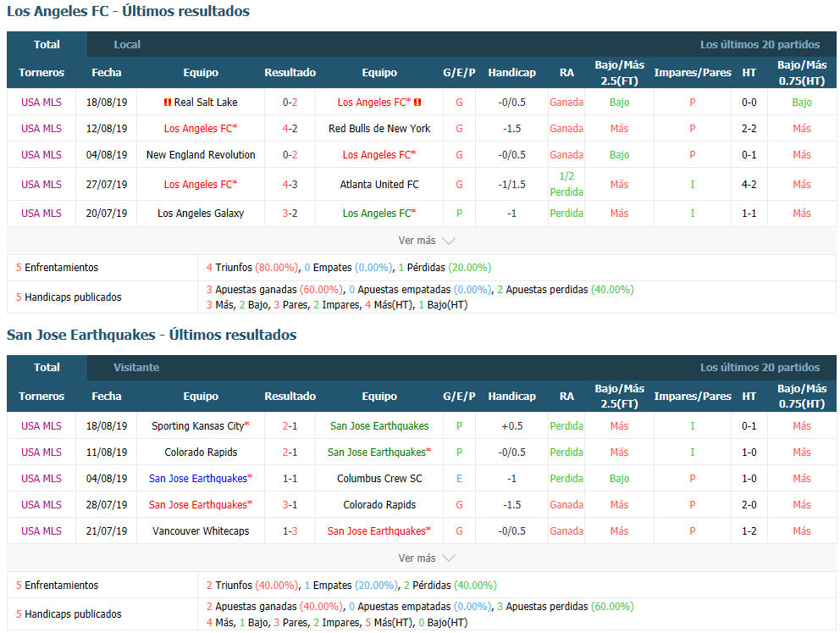Screen dimensions: 840x633
Task: Select the Total tab in Los Angeles FC results
Action: click(x=47, y=44)
